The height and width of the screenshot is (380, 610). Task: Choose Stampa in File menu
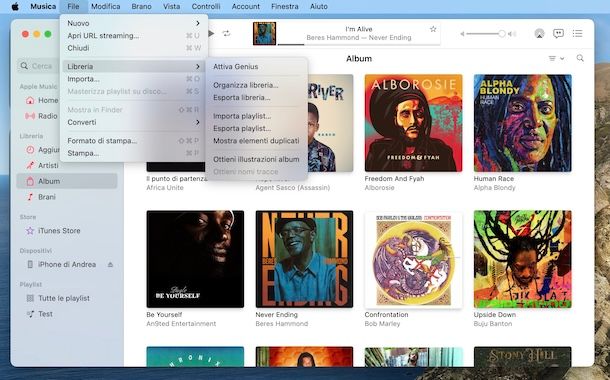tap(134, 153)
